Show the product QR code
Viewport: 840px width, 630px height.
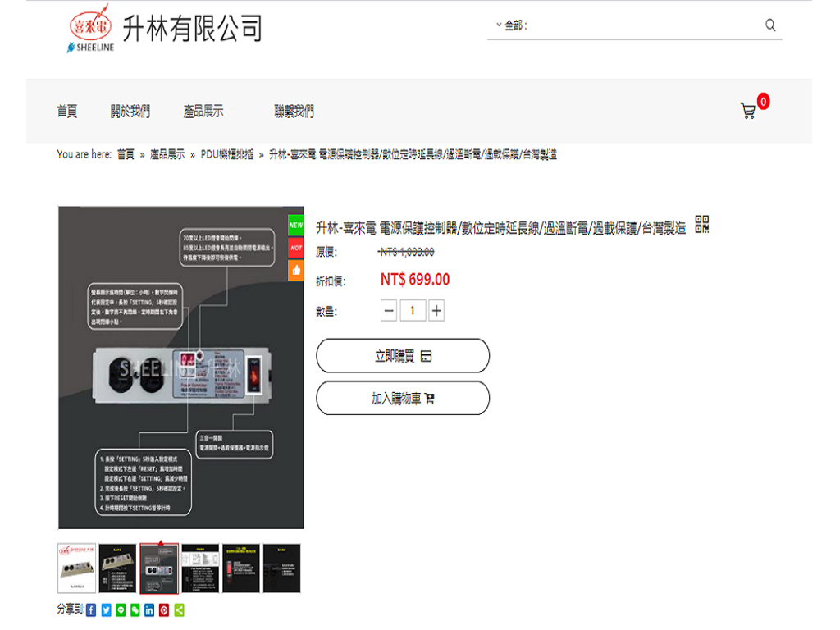point(701,225)
